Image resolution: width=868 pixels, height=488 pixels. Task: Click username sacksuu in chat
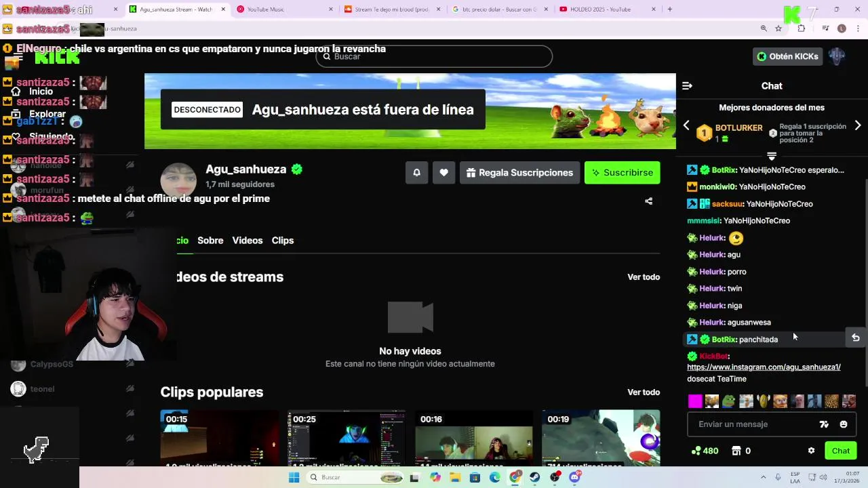pos(727,204)
